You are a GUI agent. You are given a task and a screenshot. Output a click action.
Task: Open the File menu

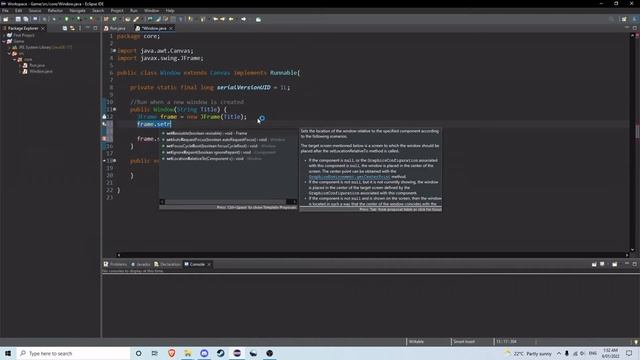[5, 11]
